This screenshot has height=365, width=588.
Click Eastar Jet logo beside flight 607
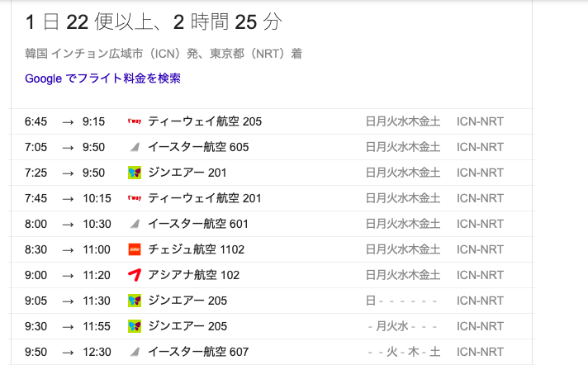click(135, 352)
